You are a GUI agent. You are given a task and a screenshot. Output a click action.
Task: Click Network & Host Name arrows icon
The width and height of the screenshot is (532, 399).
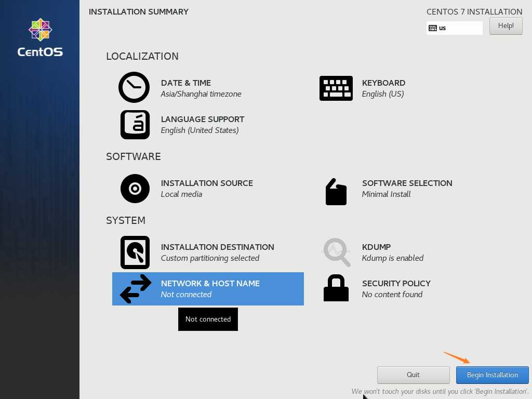click(x=136, y=289)
